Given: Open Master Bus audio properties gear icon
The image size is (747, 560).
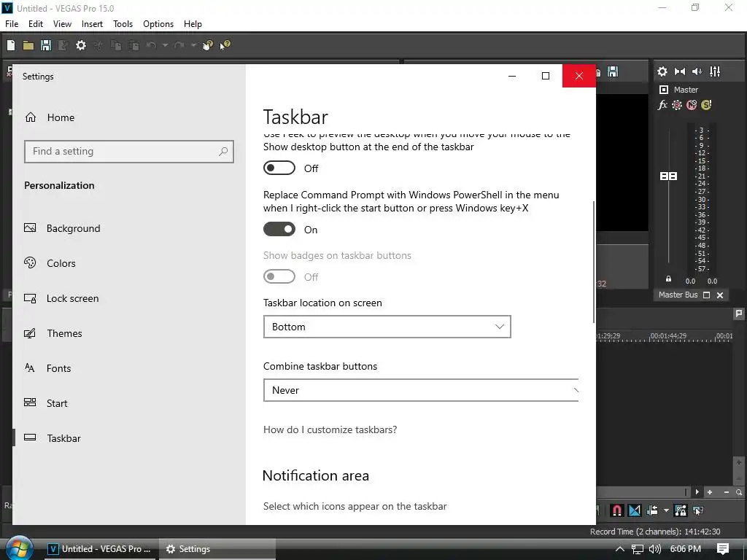Looking at the screenshot, I should click(662, 71).
